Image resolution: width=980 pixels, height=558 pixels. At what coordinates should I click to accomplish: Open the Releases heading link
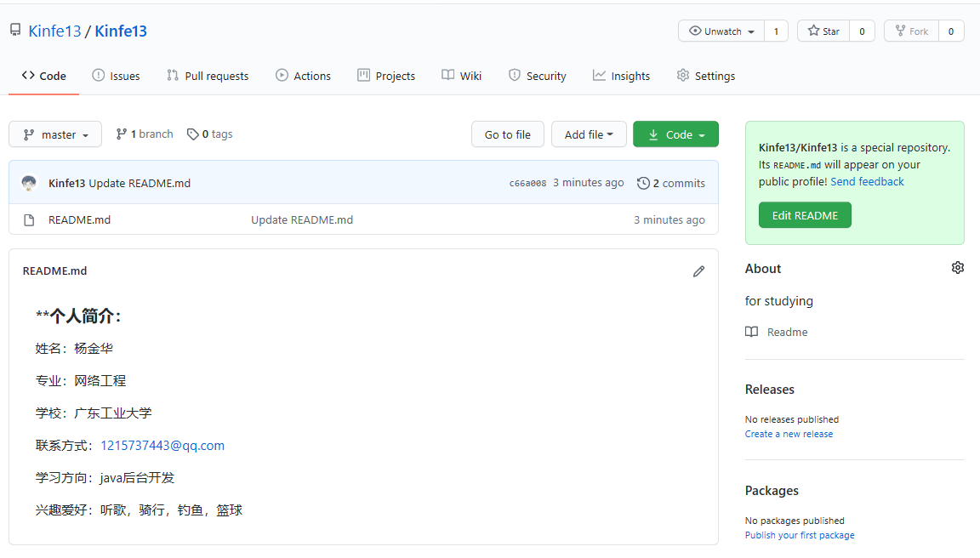pyautogui.click(x=769, y=390)
